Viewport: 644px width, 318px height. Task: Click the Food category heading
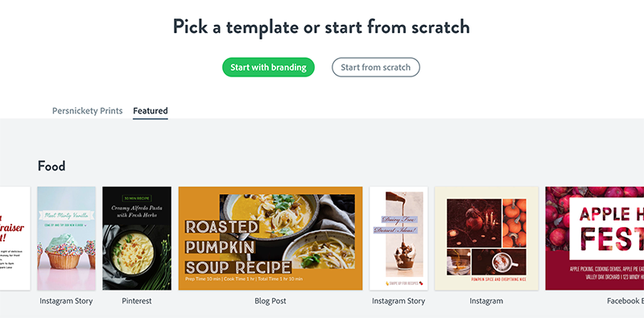52,167
